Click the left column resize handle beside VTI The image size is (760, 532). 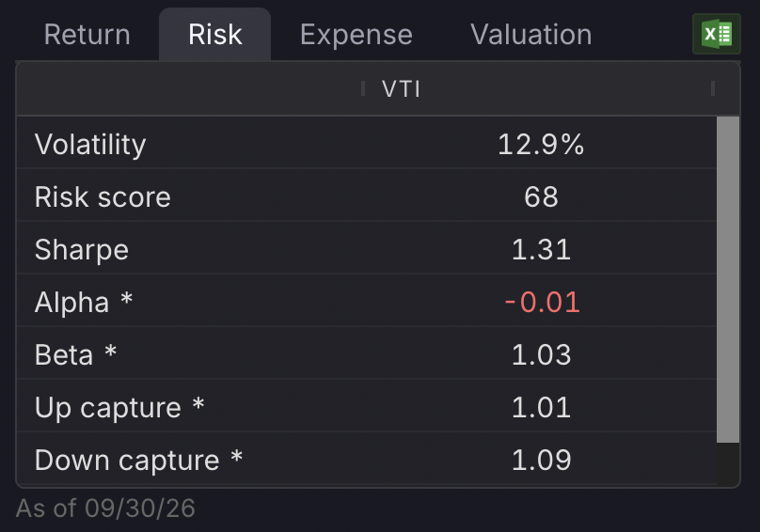pos(362,88)
